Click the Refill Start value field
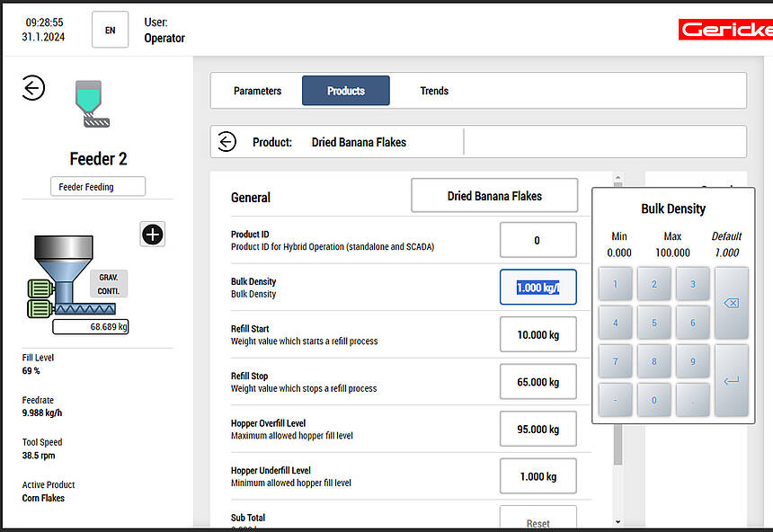773x532 pixels. [538, 334]
